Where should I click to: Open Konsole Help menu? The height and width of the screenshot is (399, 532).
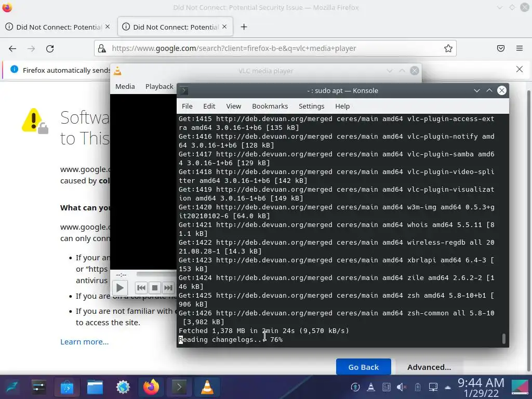pyautogui.click(x=342, y=106)
